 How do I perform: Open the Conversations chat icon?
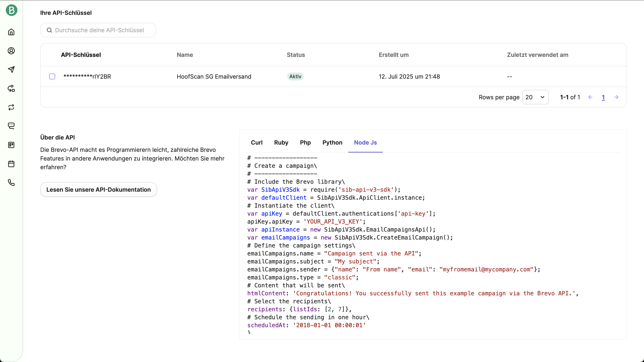pyautogui.click(x=11, y=126)
